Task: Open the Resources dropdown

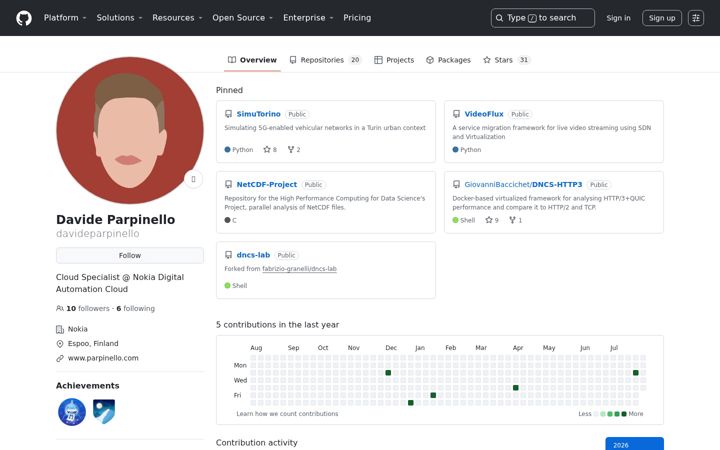Action: pos(177,18)
